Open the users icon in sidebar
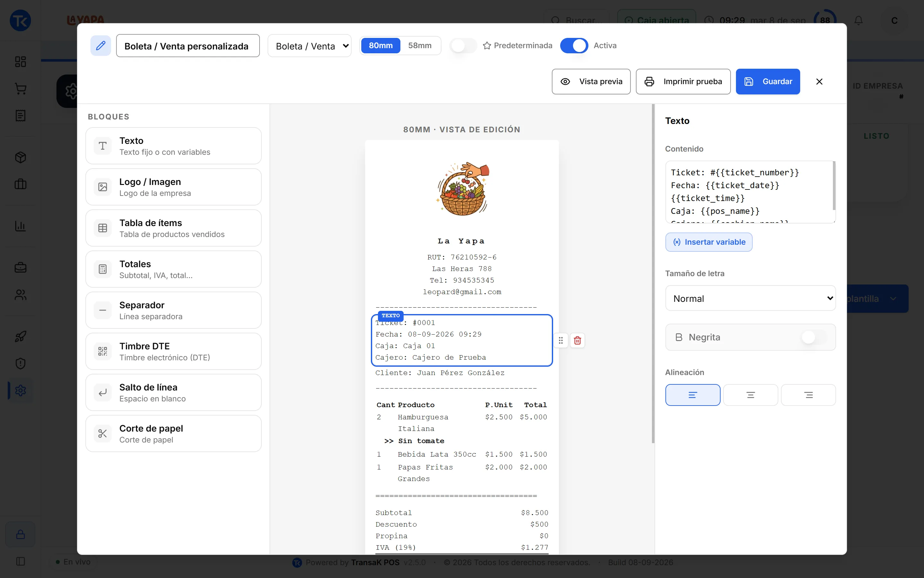This screenshot has width=924, height=578. [x=20, y=295]
